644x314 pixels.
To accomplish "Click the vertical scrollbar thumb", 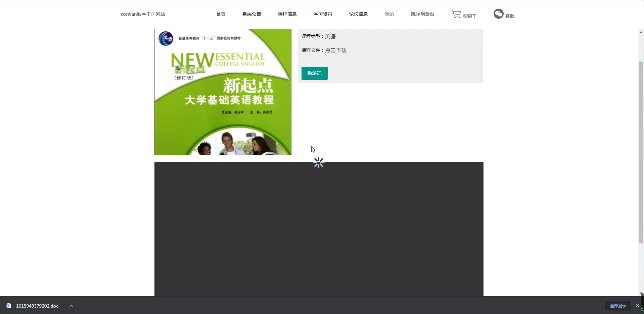I will (641, 152).
